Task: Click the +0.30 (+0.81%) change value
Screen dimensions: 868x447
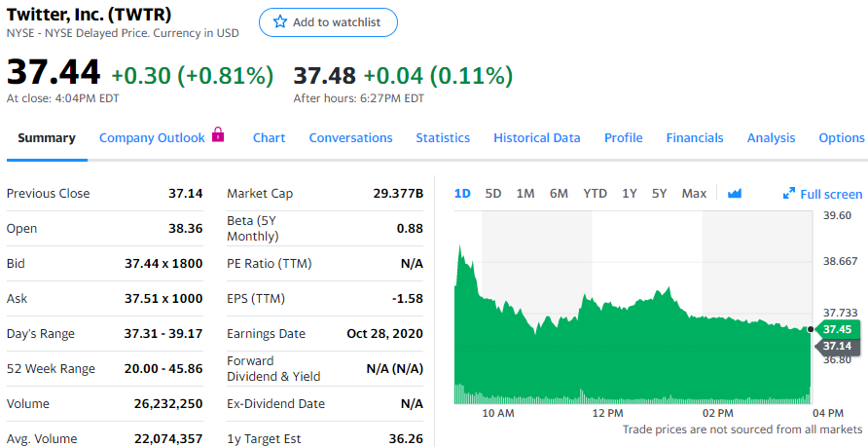Action: (x=192, y=75)
